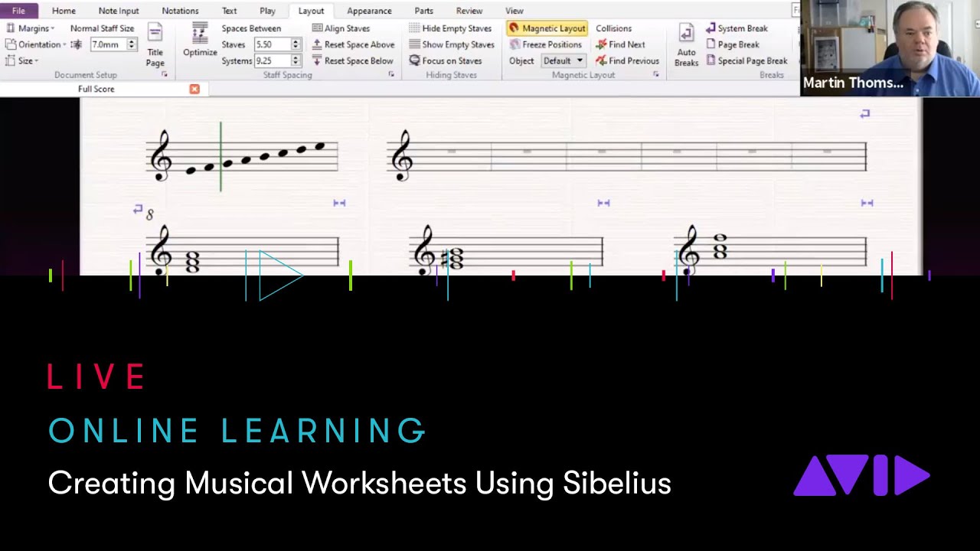Switch to the Home tab
The height and width of the screenshot is (551, 980).
coord(64,11)
